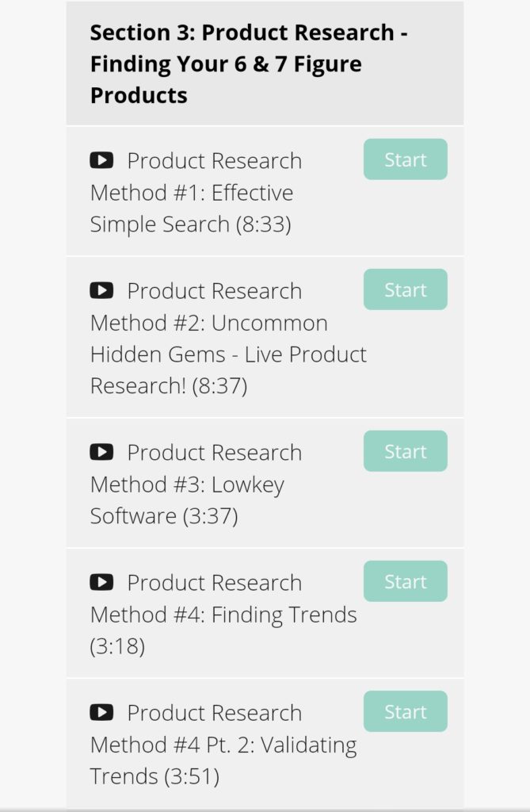This screenshot has height=812, width=530.
Task: Click video icon for Effective Simple Search lesson
Action: pyautogui.click(x=101, y=161)
